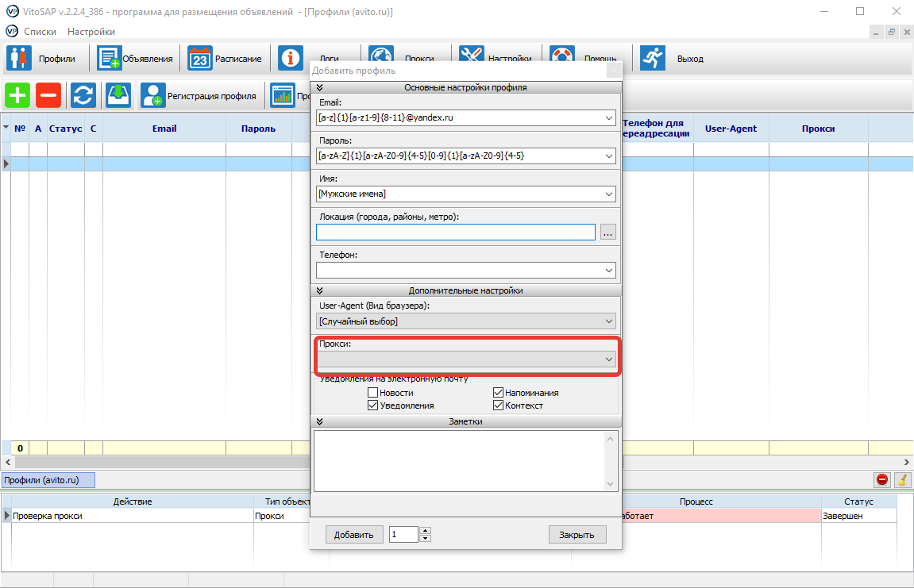Open the Настройки menu
This screenshot has width=914, height=588.
pos(91,32)
